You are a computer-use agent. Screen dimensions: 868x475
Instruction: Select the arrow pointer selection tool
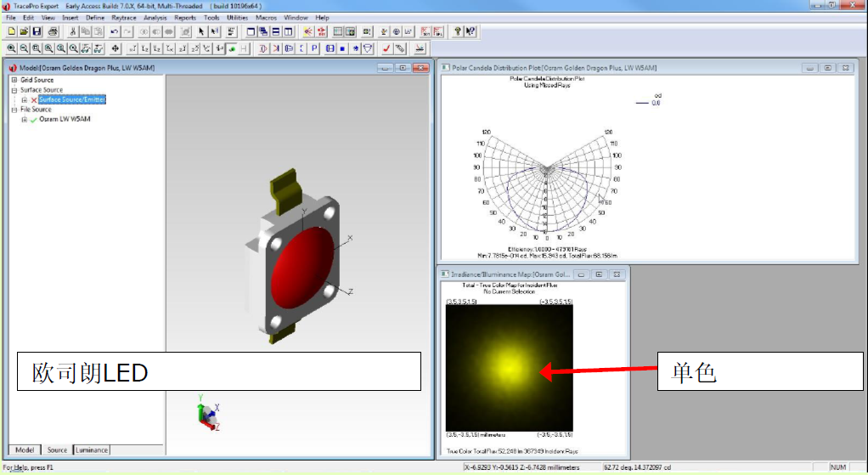coord(201,31)
